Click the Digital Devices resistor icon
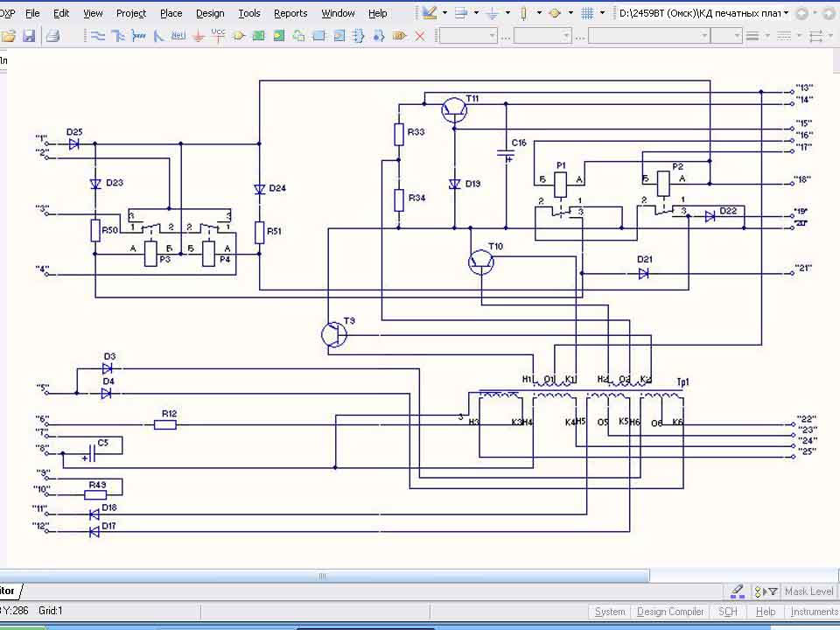Image resolution: width=840 pixels, height=630 pixels. point(523,13)
